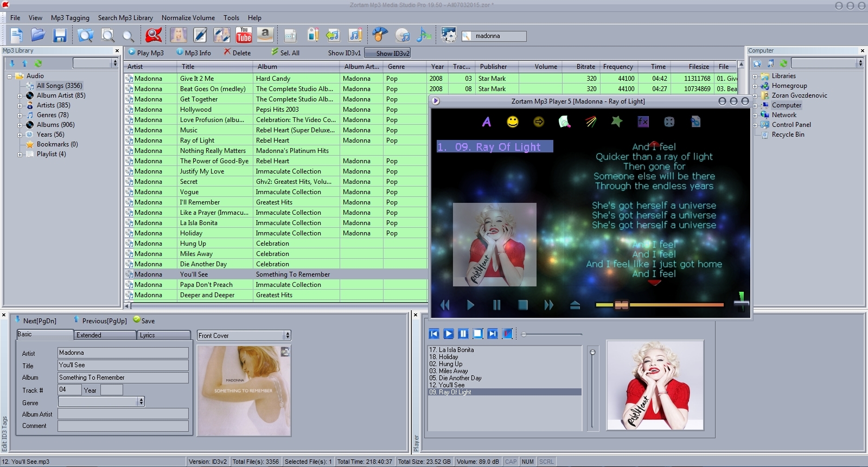868x467 pixels.
Task: Click the Title field containing You'll See
Action: click(x=123, y=365)
